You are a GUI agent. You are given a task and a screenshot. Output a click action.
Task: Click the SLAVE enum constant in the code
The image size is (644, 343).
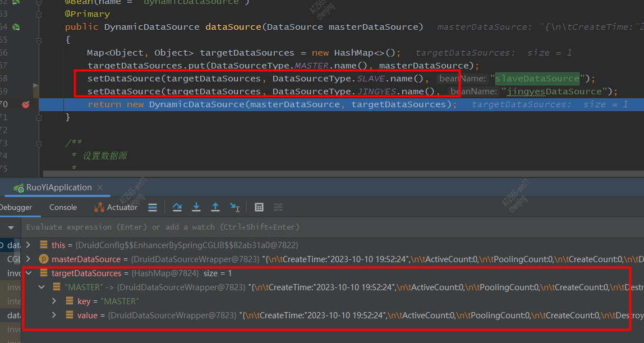[x=371, y=79]
